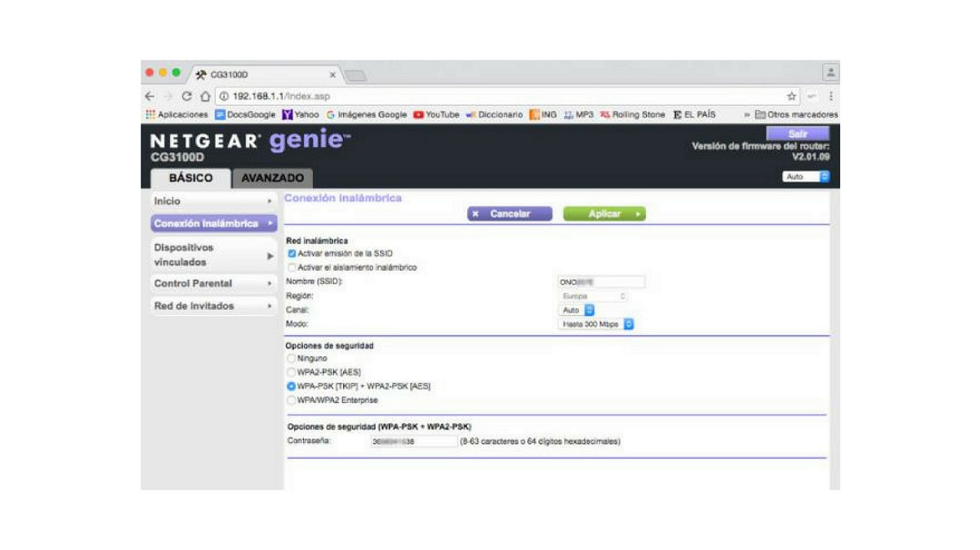Viewport: 980px width, 550px height.
Task: Open a new tab with the tab button
Action: pyautogui.click(x=356, y=75)
